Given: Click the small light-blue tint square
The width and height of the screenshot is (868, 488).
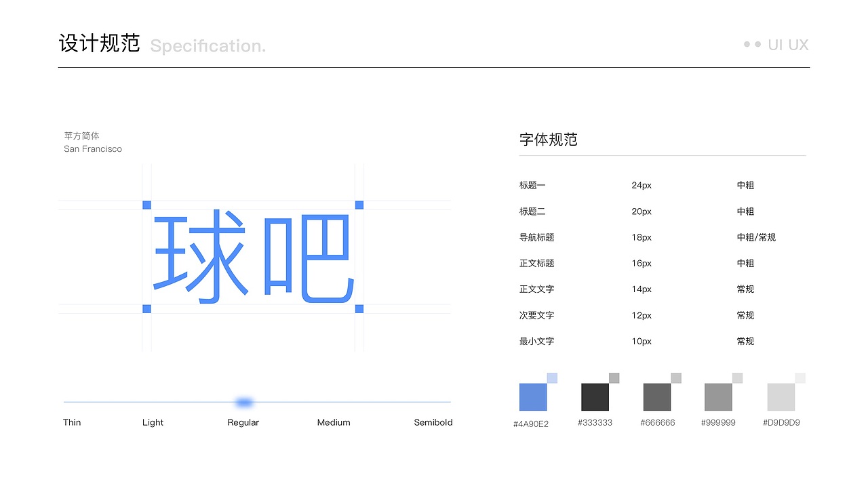Looking at the screenshot, I should 552,378.
